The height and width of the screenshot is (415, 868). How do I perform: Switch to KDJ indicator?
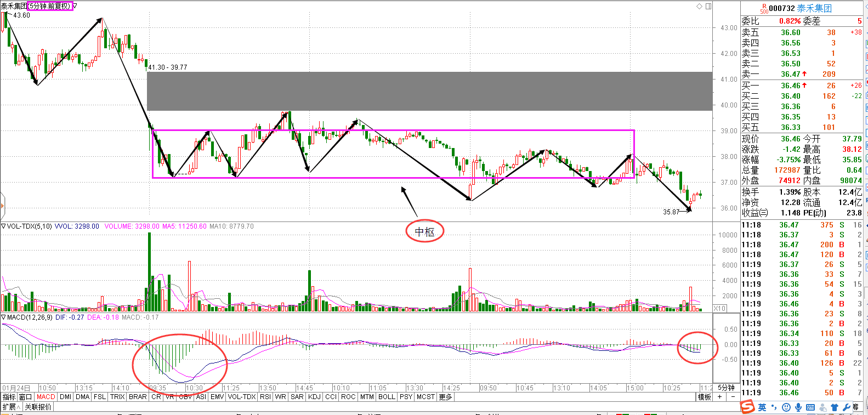coord(315,397)
